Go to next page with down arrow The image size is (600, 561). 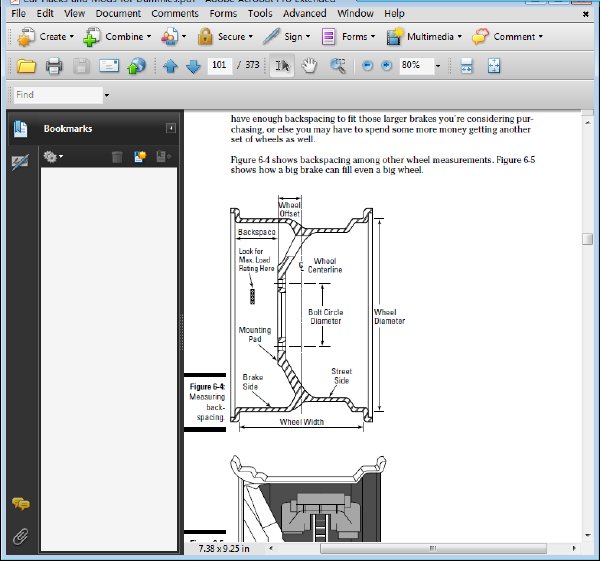193,66
